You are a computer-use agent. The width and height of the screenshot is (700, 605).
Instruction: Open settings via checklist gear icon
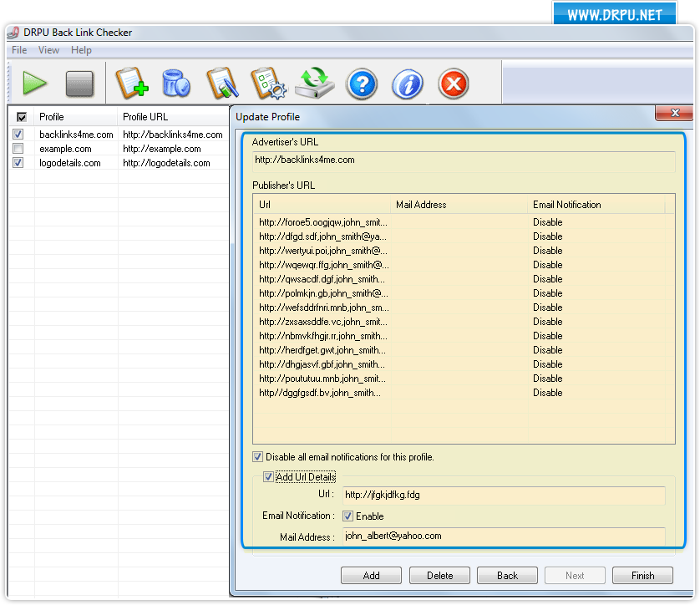click(x=268, y=83)
